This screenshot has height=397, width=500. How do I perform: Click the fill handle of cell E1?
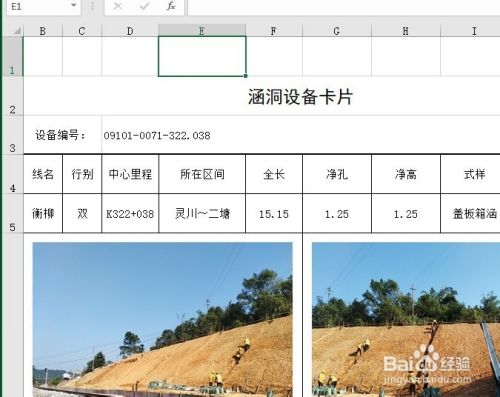pos(246,76)
